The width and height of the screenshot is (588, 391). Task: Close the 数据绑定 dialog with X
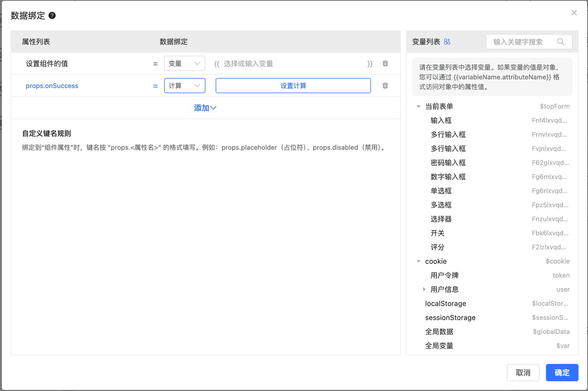coord(574,13)
